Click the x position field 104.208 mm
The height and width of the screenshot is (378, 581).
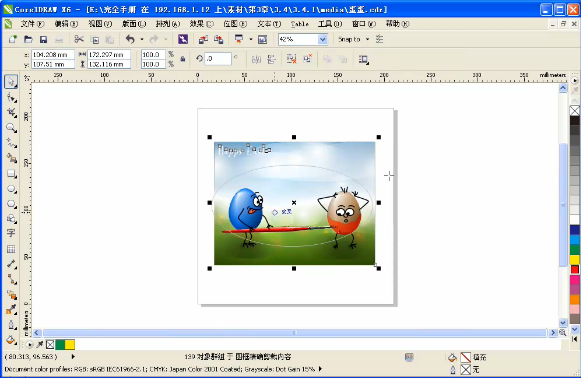[53, 54]
